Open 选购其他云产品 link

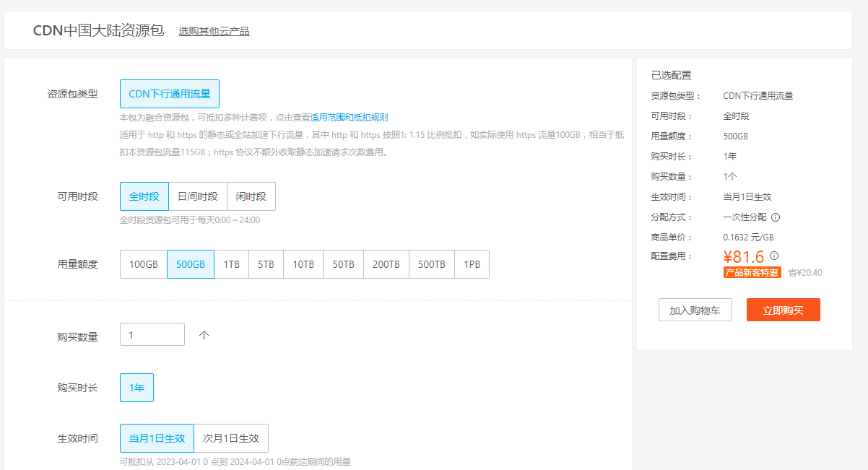[x=214, y=31]
